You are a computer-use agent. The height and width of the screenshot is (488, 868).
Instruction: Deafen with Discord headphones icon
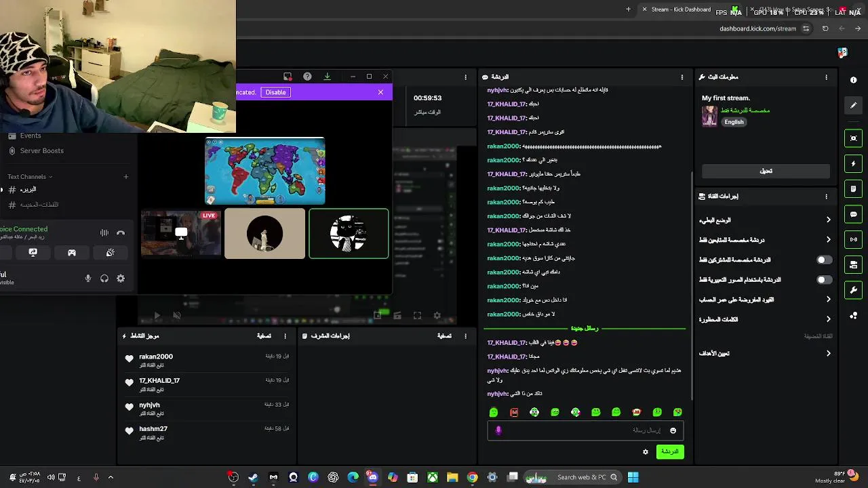(104, 279)
